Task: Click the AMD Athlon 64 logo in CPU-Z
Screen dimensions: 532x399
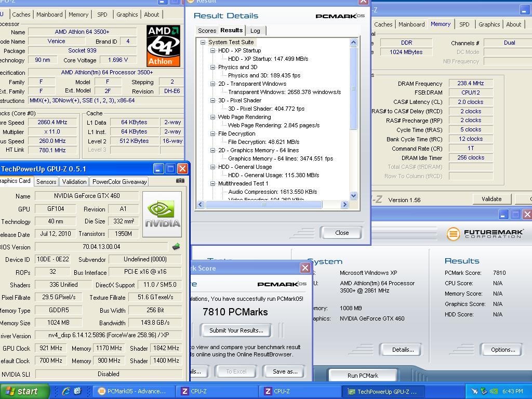Action: click(163, 46)
